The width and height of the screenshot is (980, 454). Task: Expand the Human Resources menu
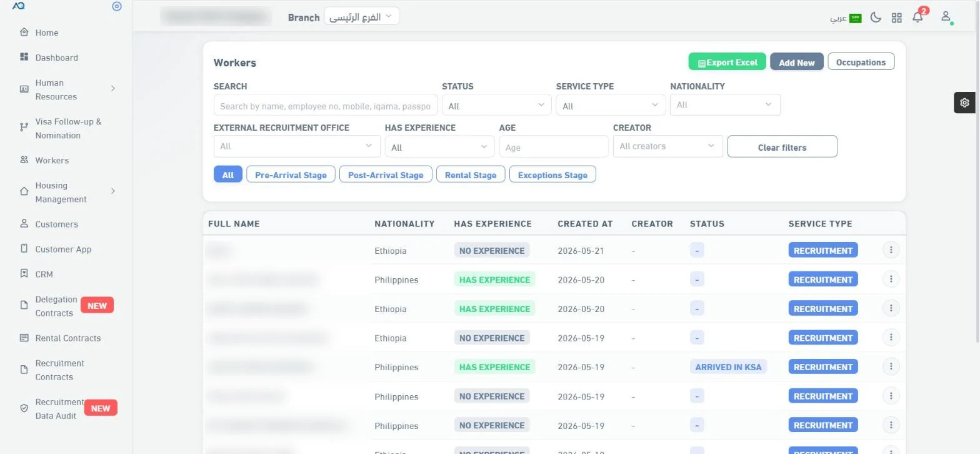click(113, 89)
